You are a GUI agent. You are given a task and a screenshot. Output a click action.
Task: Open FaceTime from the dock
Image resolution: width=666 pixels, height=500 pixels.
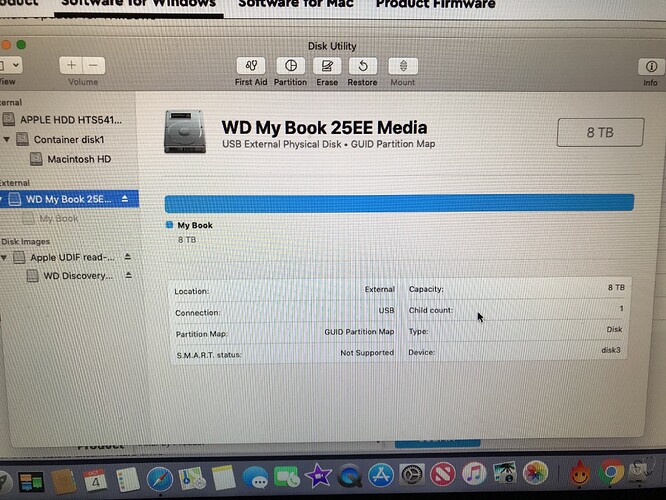tap(287, 477)
